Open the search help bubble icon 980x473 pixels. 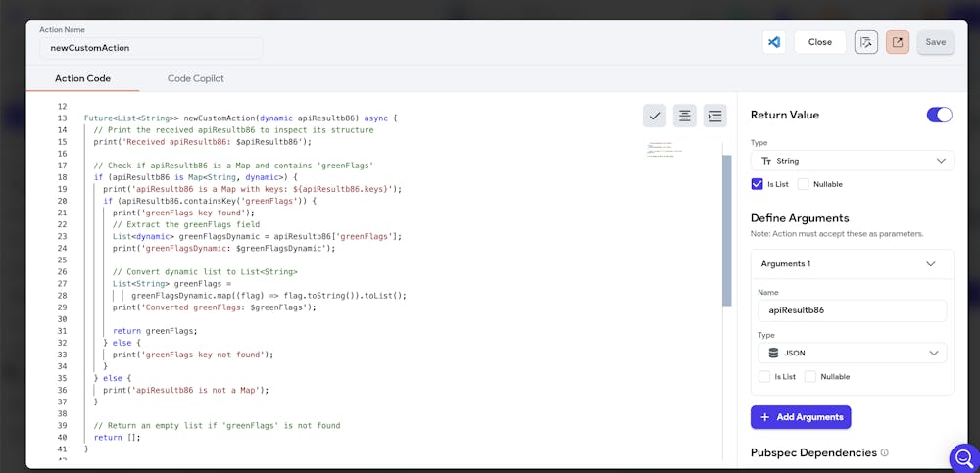964,458
